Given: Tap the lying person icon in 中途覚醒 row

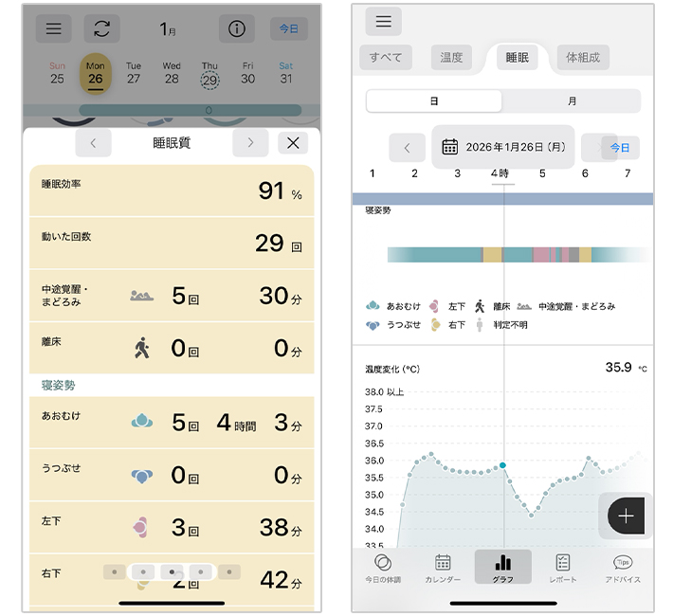Looking at the screenshot, I should pyautogui.click(x=142, y=296).
